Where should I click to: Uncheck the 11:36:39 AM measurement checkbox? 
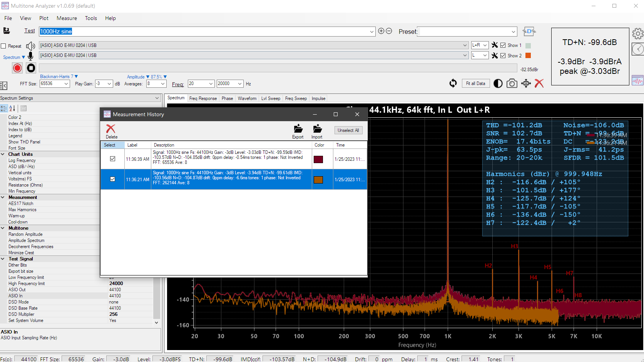pyautogui.click(x=112, y=158)
